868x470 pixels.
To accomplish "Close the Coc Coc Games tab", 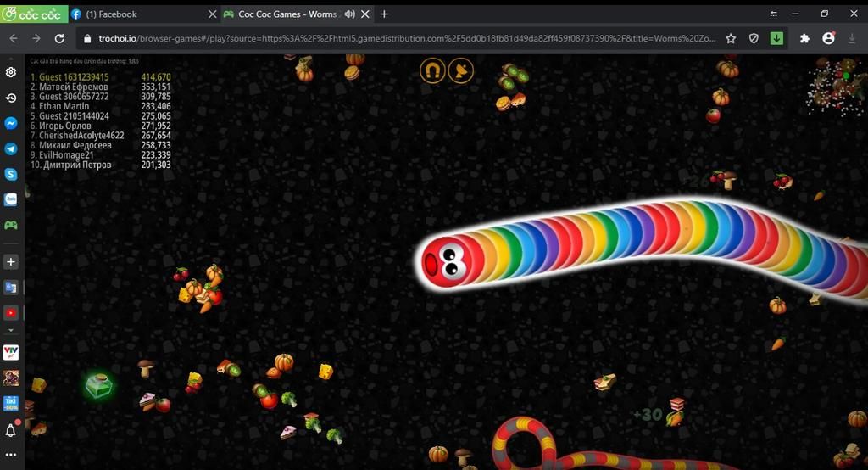I will click(365, 14).
